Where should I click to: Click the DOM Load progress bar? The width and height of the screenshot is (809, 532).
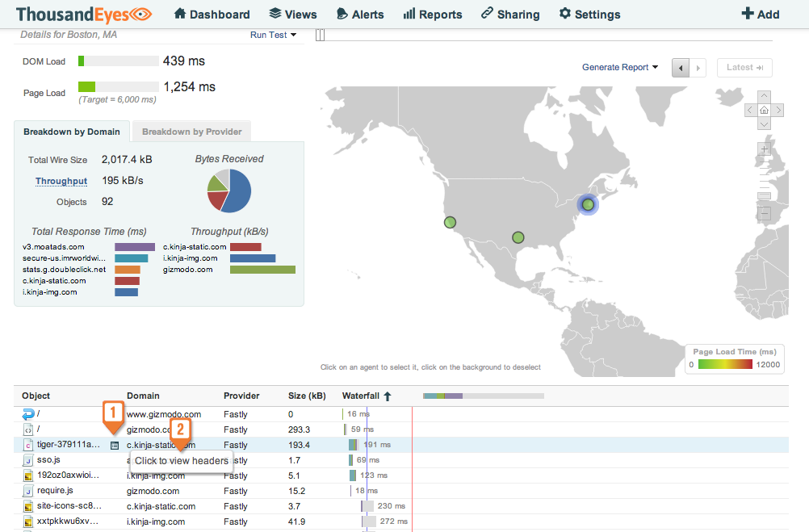point(119,61)
